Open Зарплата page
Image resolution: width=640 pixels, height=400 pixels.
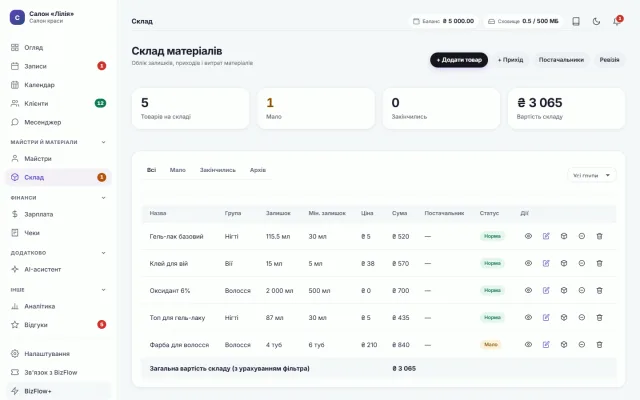pos(58,214)
